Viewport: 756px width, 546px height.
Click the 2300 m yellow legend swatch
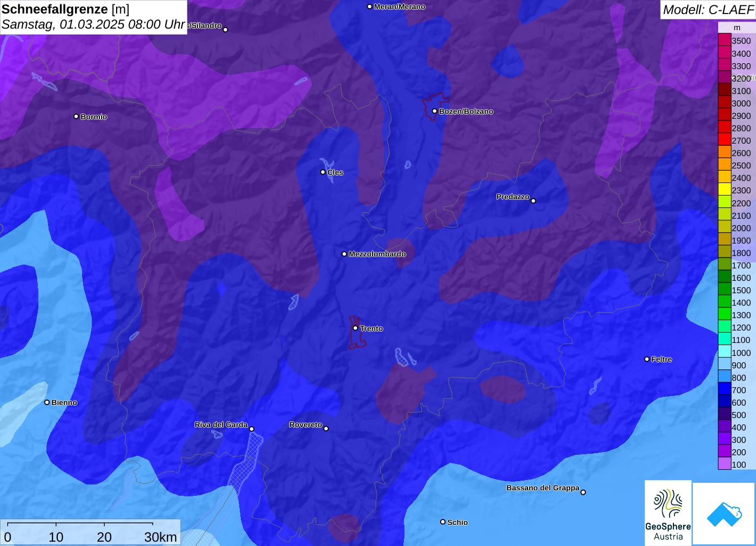coord(725,190)
